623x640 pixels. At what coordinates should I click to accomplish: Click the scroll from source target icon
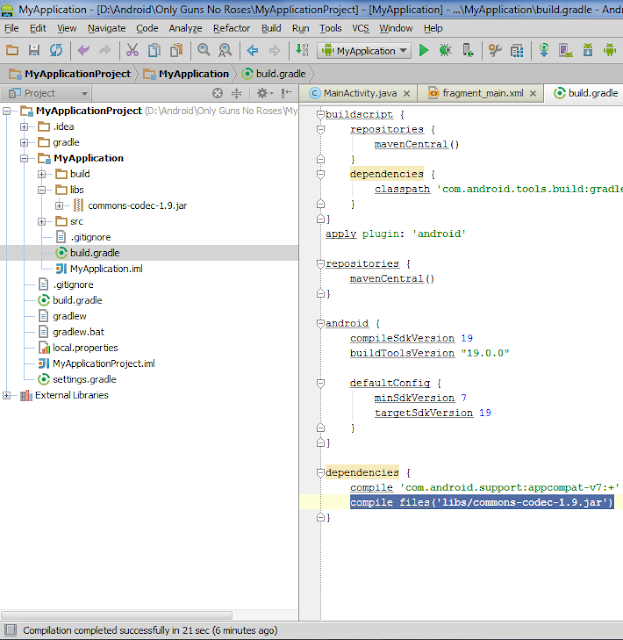coord(217,93)
